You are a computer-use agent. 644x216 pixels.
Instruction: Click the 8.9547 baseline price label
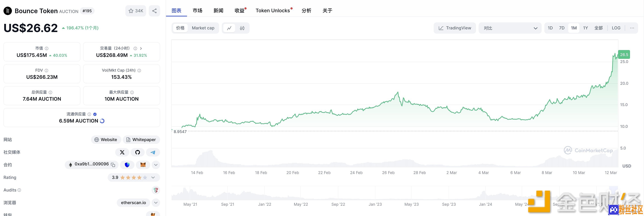click(180, 132)
